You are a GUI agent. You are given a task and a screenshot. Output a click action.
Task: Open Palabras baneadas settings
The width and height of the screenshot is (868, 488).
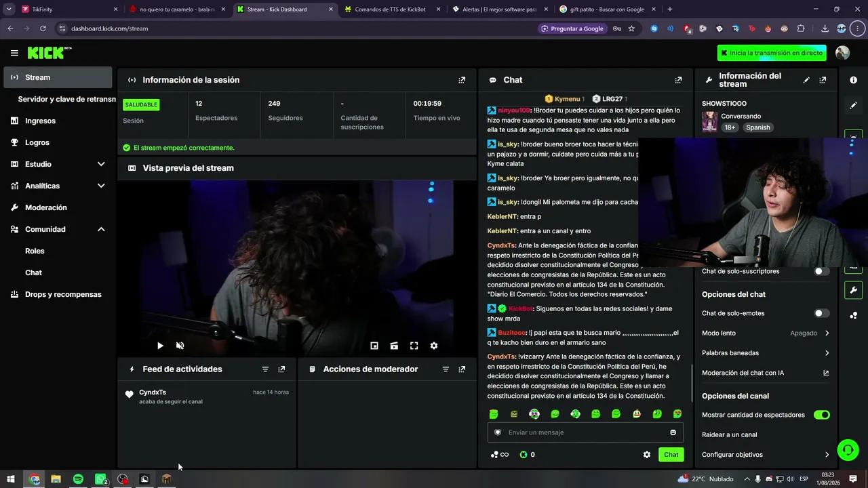pos(766,353)
